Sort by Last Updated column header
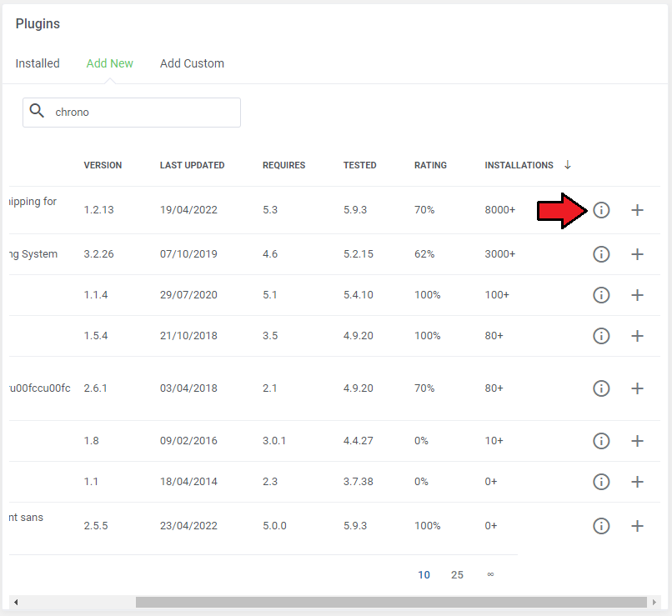672x616 pixels. click(192, 165)
